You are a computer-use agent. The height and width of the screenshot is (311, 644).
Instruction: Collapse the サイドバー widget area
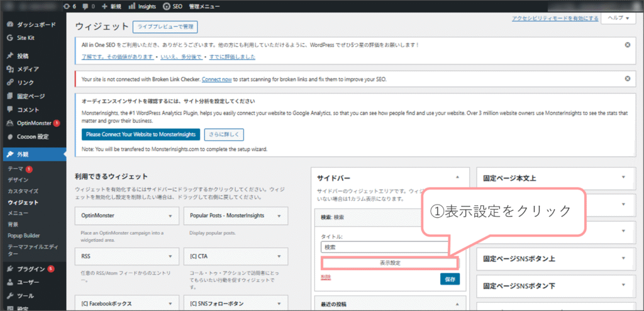pos(457,178)
